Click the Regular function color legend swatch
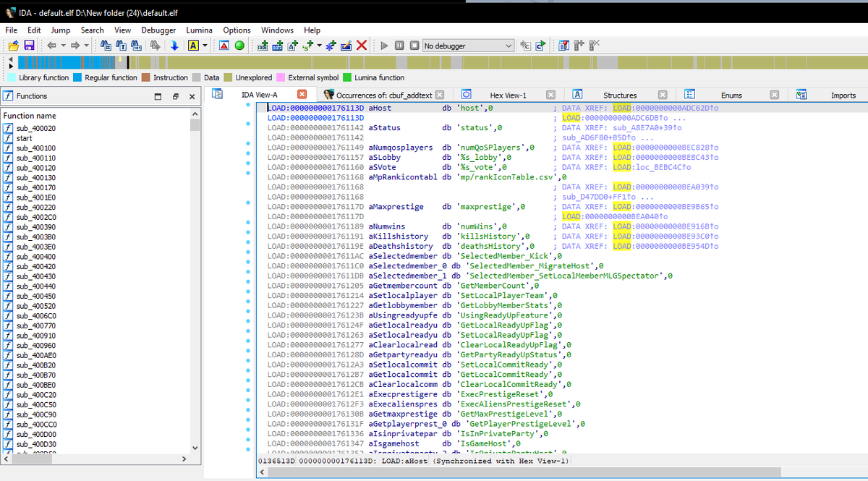This screenshot has height=481, width=868. (x=77, y=77)
